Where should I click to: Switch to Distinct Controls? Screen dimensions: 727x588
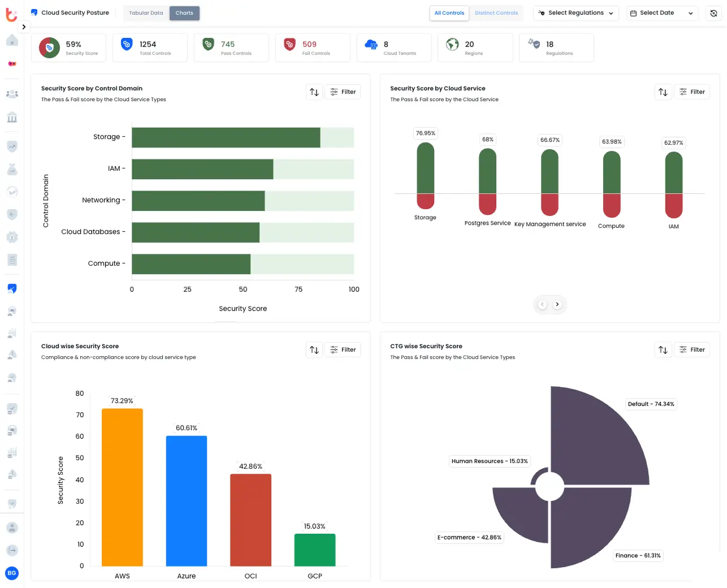pos(496,12)
